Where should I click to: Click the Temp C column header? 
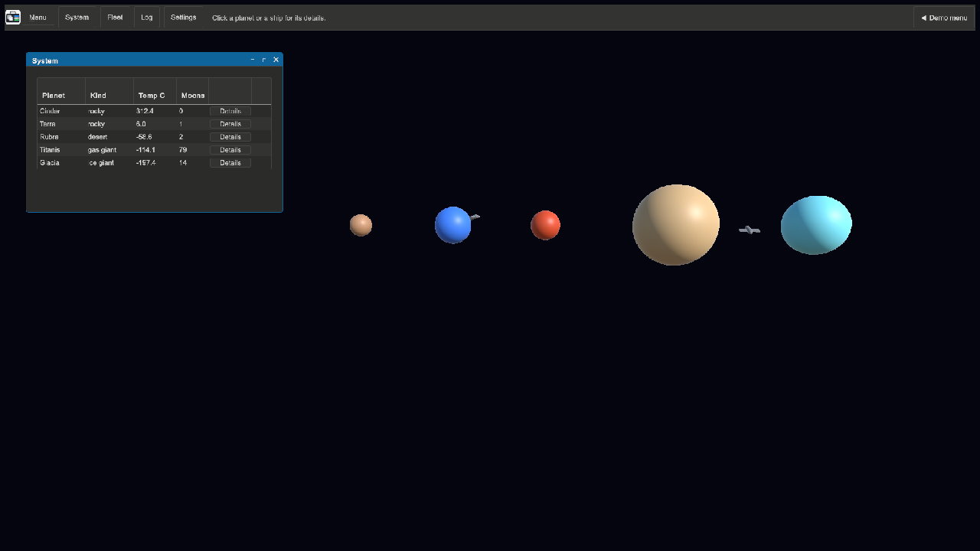[155, 92]
